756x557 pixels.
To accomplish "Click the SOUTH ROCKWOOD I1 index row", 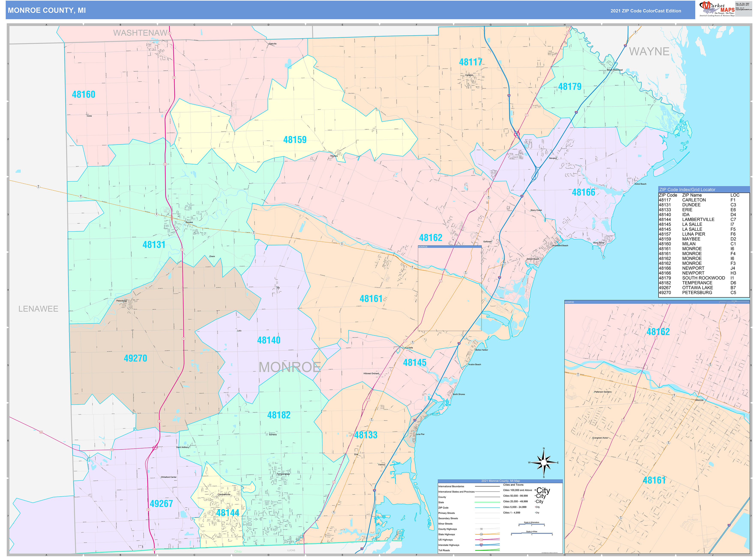I will pos(704,278).
